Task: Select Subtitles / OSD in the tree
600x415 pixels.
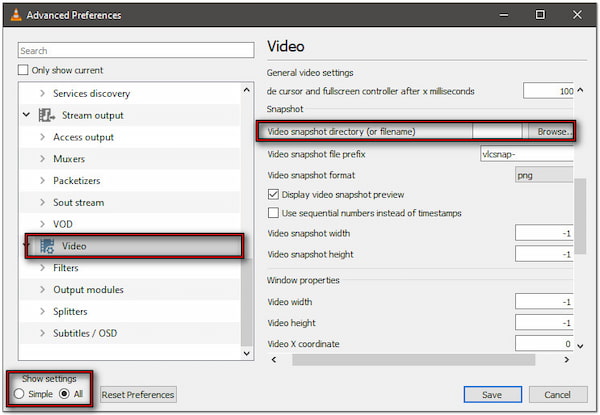Action: [87, 333]
